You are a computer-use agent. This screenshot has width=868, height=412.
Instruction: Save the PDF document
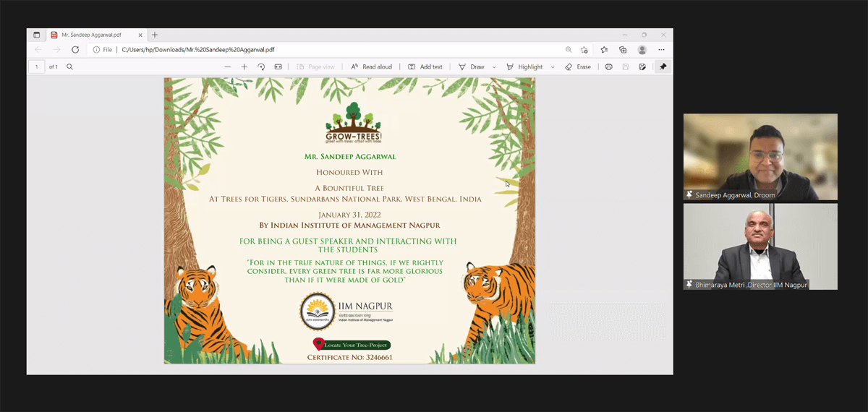pos(626,66)
